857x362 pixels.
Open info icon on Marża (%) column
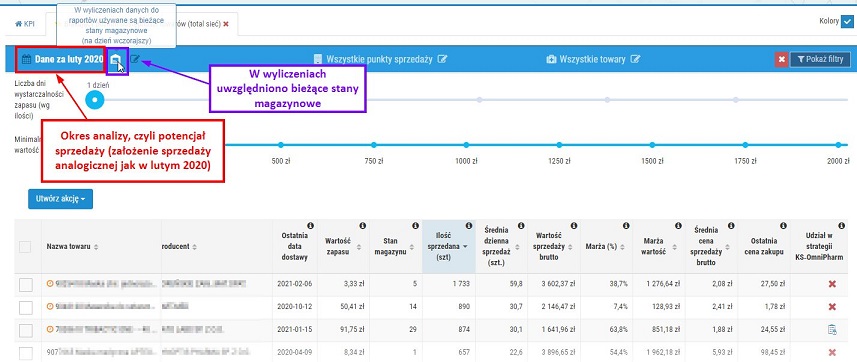pos(626,226)
